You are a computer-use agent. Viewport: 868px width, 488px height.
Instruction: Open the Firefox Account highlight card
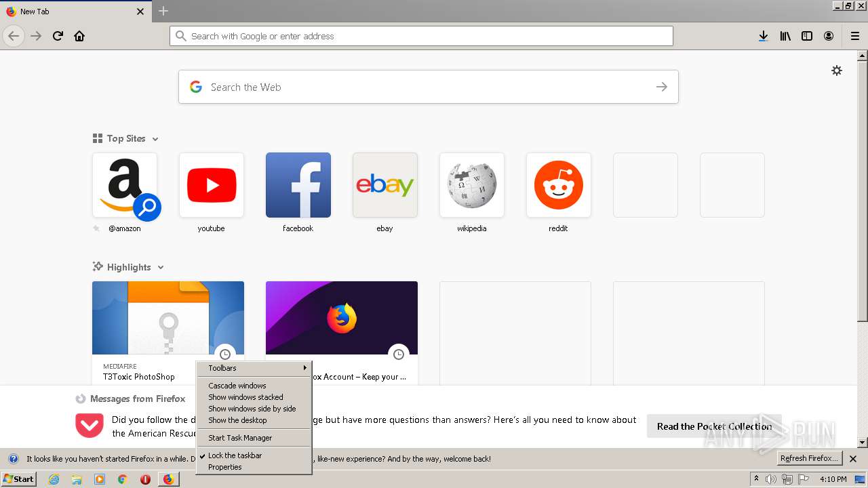[x=342, y=332]
